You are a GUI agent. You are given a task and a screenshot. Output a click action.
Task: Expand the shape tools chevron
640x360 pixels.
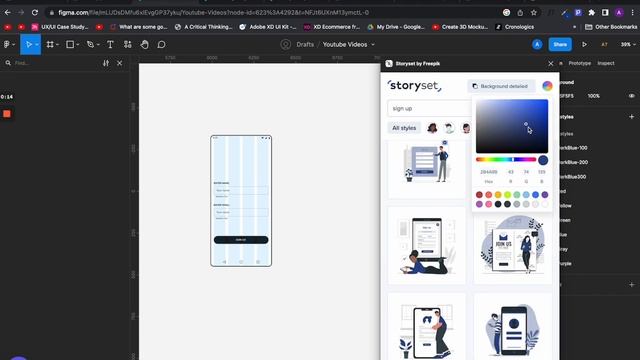tap(78, 44)
